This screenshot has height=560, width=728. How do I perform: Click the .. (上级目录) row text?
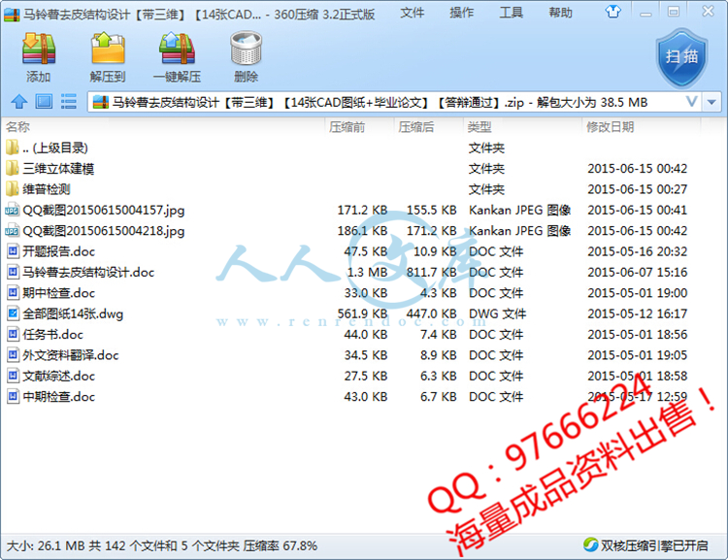(55, 148)
